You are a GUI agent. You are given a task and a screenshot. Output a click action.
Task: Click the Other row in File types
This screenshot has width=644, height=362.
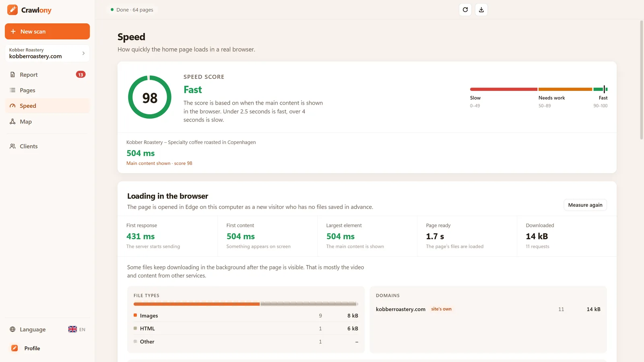pyautogui.click(x=246, y=341)
